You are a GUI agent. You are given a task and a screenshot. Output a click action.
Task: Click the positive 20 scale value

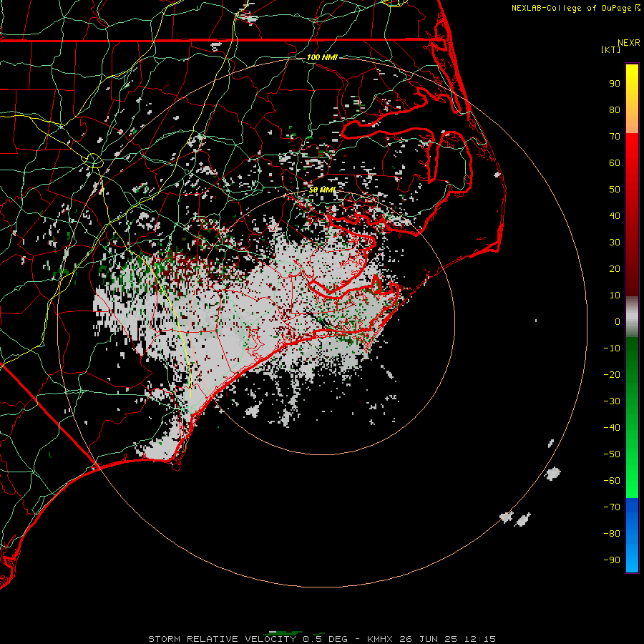coord(615,269)
